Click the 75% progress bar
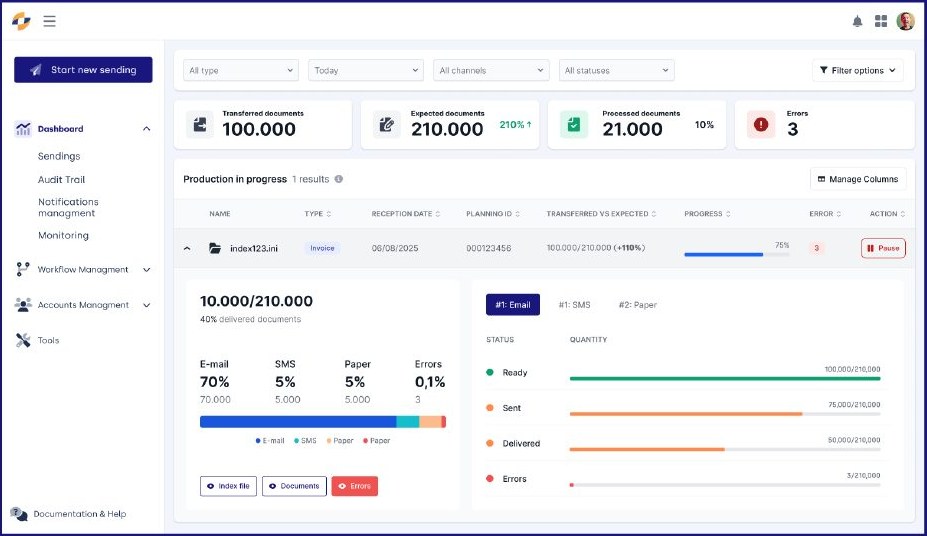The height and width of the screenshot is (536, 927). point(737,254)
